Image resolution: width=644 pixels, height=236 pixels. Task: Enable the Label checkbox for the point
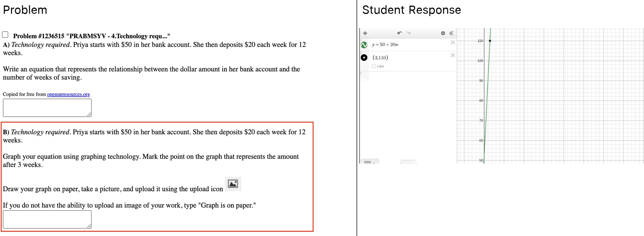pyautogui.click(x=374, y=66)
